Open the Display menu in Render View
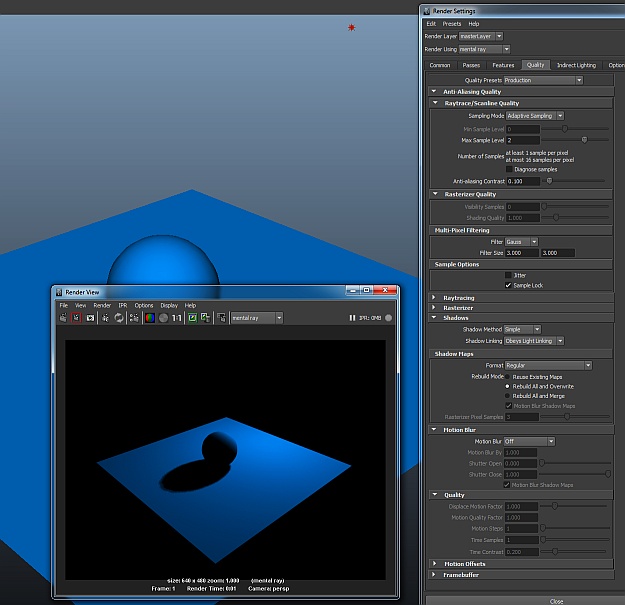This screenshot has width=625, height=605. 169,305
